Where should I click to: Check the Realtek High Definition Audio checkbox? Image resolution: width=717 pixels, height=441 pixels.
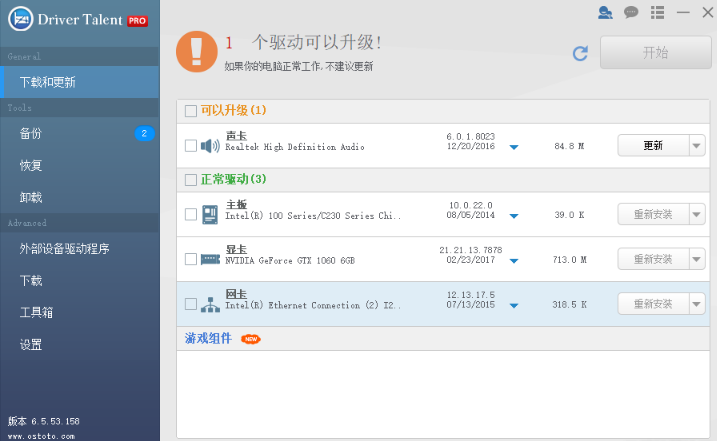tap(191, 146)
